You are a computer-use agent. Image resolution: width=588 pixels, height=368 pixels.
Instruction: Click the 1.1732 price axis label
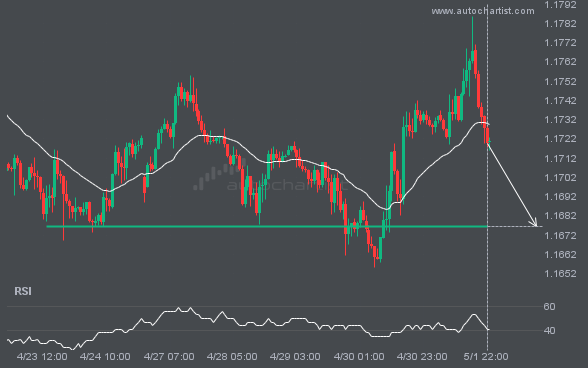point(560,120)
